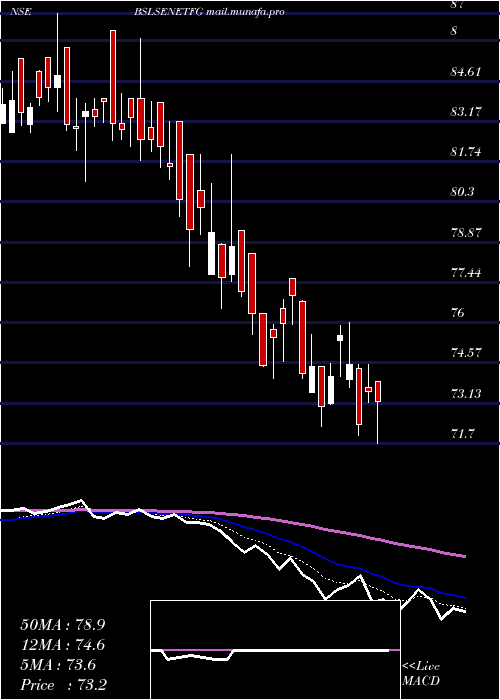Select the 74.57 price axis label
Screen dimensions: 500x700
coord(466,353)
